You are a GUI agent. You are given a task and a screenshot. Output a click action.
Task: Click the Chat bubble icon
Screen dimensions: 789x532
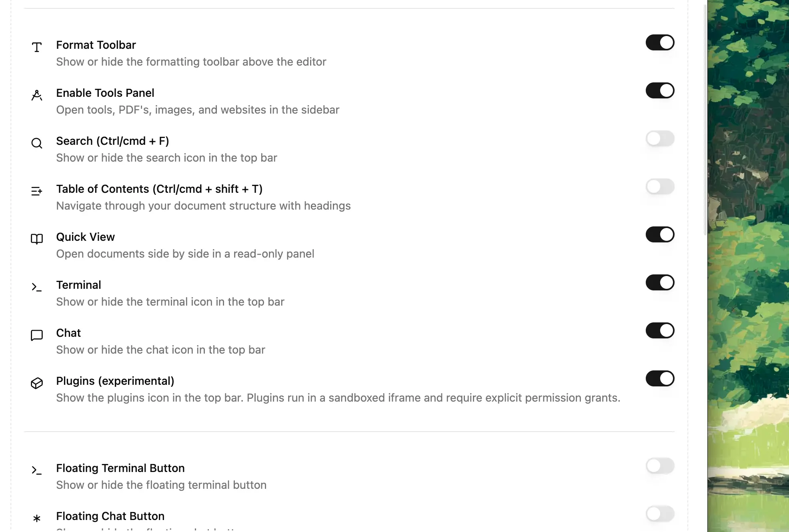37,335
